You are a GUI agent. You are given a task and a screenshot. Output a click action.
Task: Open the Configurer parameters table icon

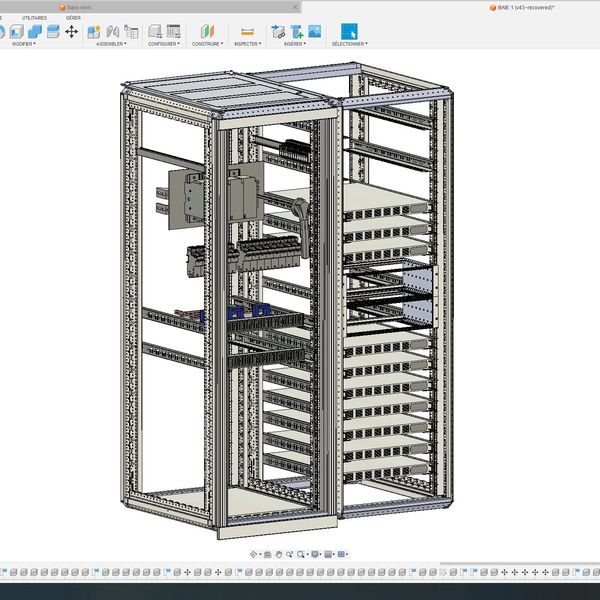click(x=173, y=31)
